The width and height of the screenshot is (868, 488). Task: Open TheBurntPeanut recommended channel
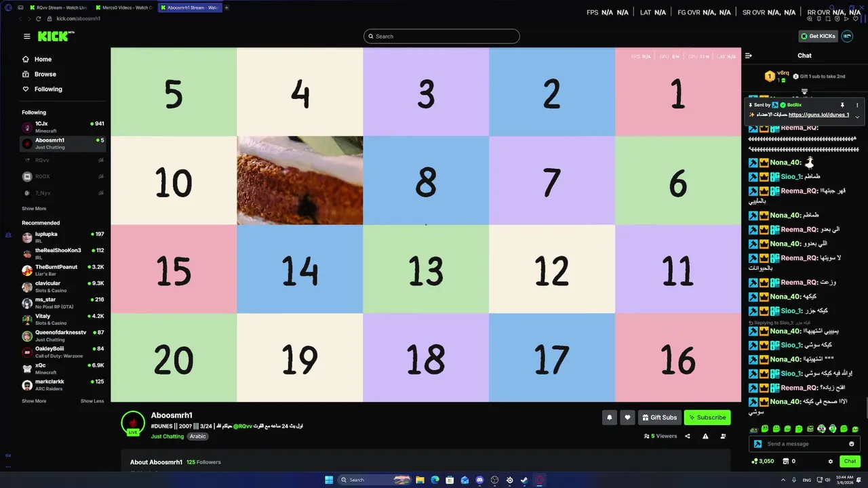pos(62,270)
